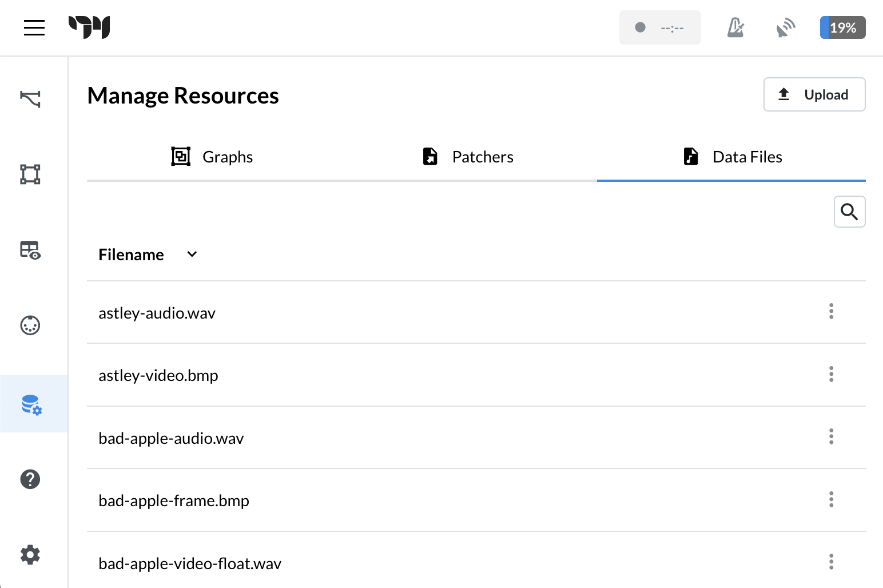This screenshot has height=588, width=883.
Task: Select the bad-apple-audio.wav file name
Action: point(172,438)
